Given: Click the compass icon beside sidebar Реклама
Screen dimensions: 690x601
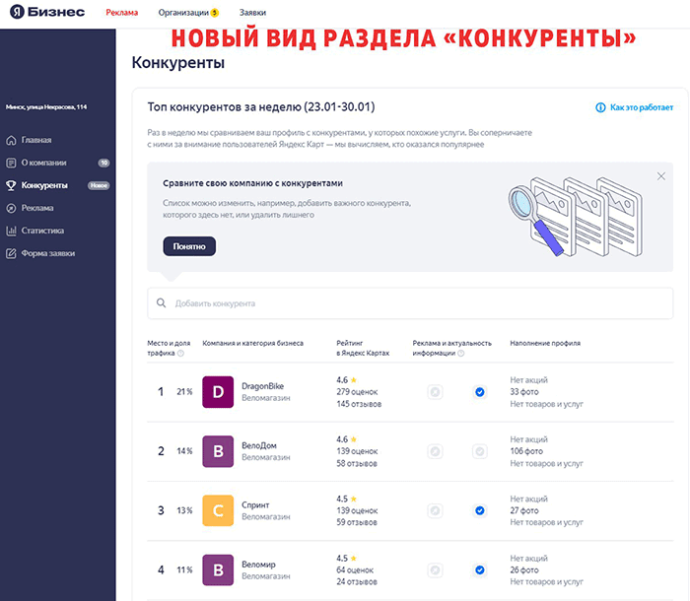Looking at the screenshot, I should pyautogui.click(x=11, y=208).
